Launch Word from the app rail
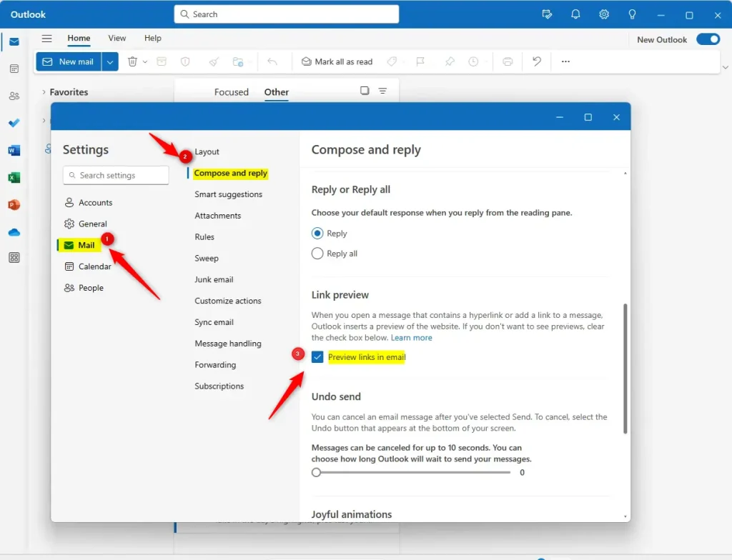This screenshot has height=560, width=732. tap(14, 150)
